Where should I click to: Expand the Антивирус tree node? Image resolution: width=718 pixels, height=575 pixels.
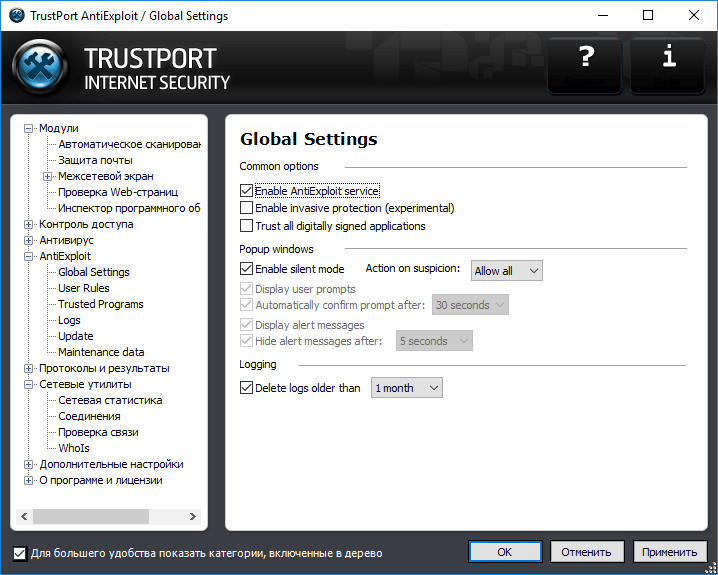[x=28, y=240]
